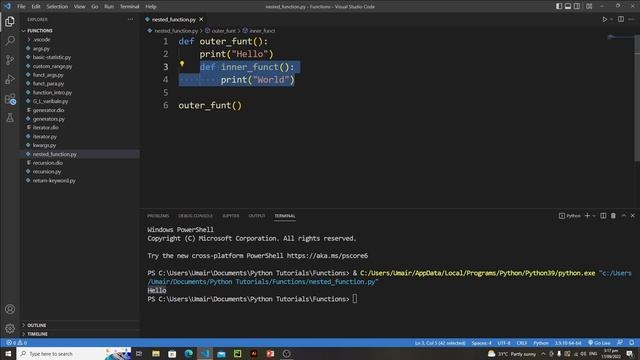Collapse the FUNCTIONS folder section

tap(40, 31)
